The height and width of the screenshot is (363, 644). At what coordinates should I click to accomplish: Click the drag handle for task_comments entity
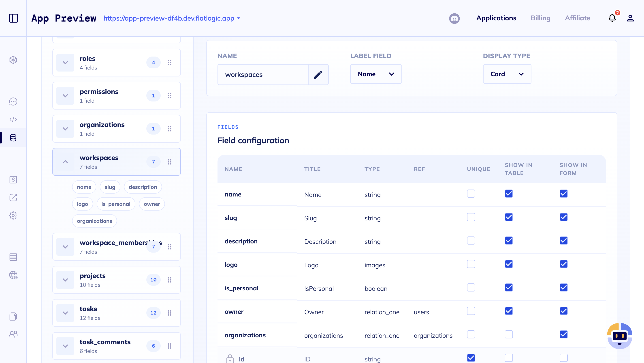pyautogui.click(x=169, y=346)
